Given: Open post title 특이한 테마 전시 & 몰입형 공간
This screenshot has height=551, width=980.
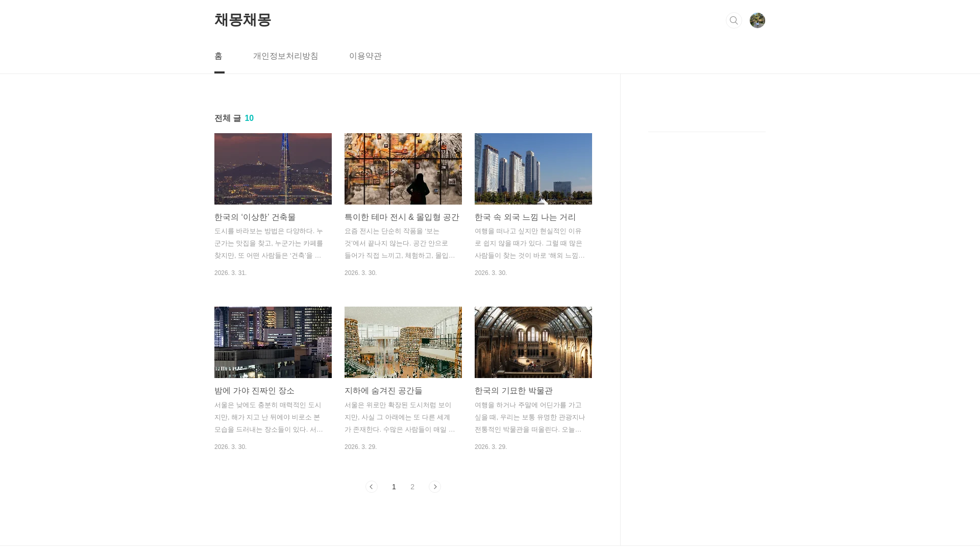Looking at the screenshot, I should pyautogui.click(x=402, y=217).
